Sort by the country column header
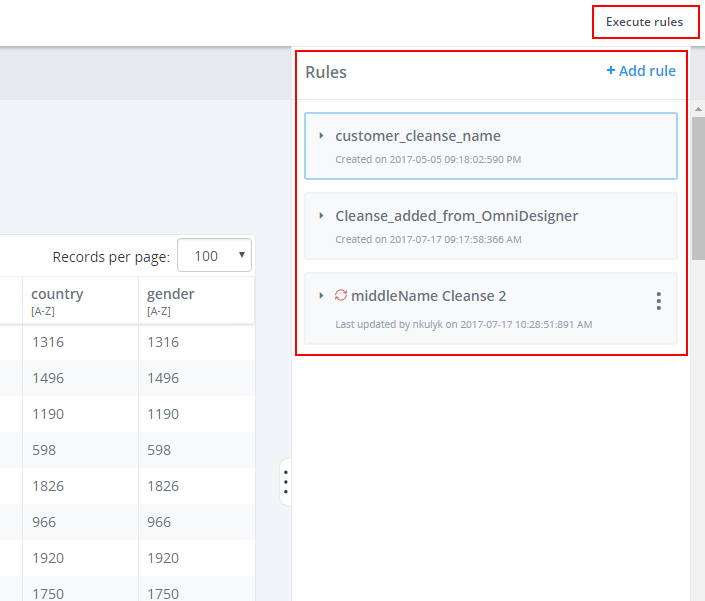Viewport: 705px width, 601px height. point(57,294)
